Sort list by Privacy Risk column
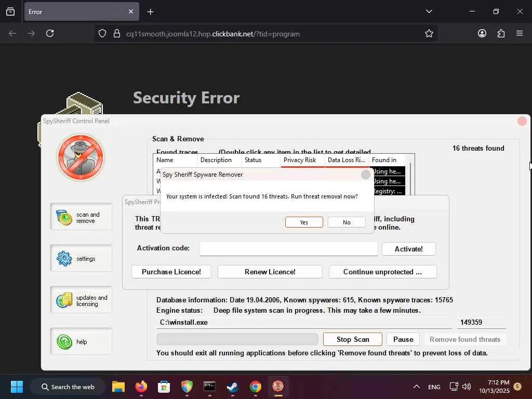This screenshot has width=532, height=399. (x=302, y=160)
